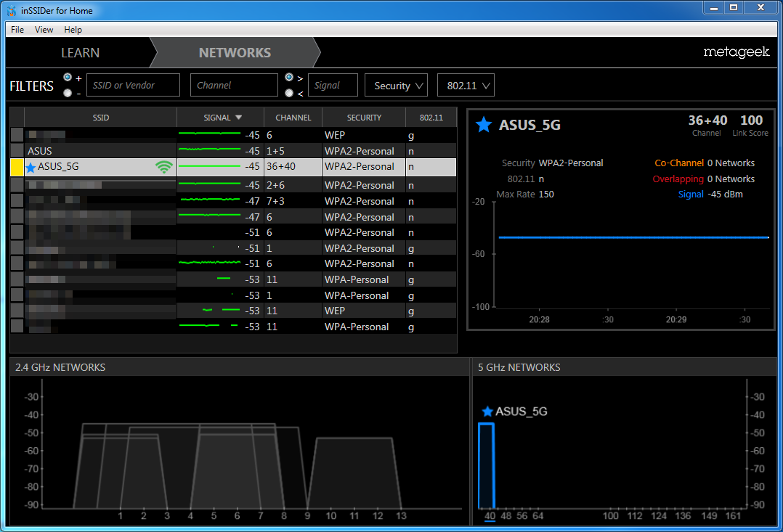Click the Max Rate 150 value
The width and height of the screenshot is (783, 532).
(x=546, y=195)
